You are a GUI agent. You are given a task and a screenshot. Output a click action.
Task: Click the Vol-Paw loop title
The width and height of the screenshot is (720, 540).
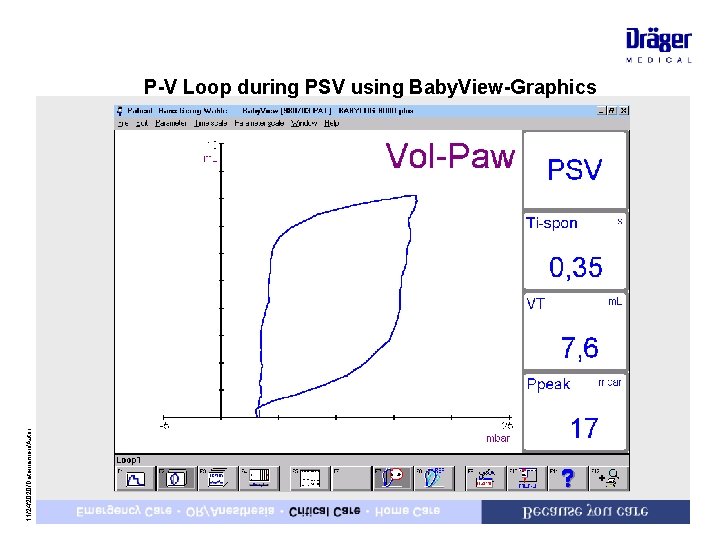450,156
